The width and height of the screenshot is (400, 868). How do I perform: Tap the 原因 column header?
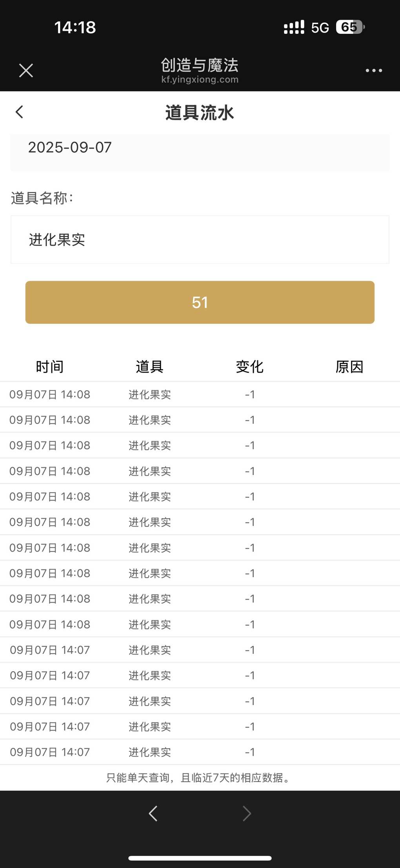pos(349,367)
